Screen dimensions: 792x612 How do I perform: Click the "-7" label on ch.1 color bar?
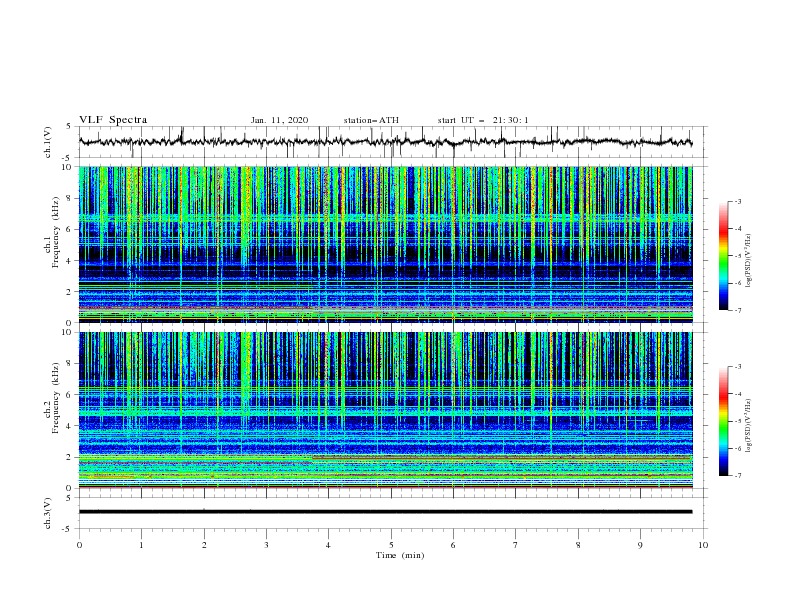pyautogui.click(x=737, y=310)
